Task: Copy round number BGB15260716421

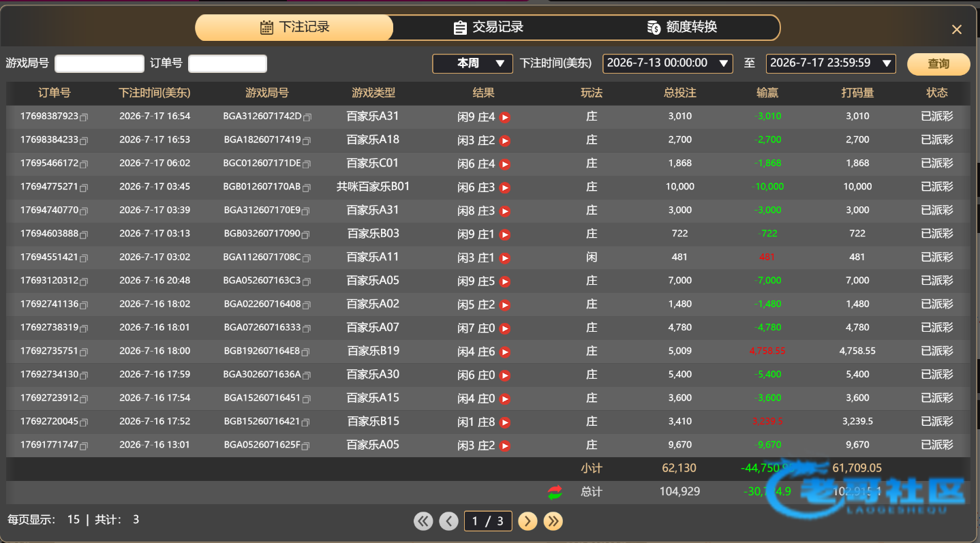Action: 305,423
